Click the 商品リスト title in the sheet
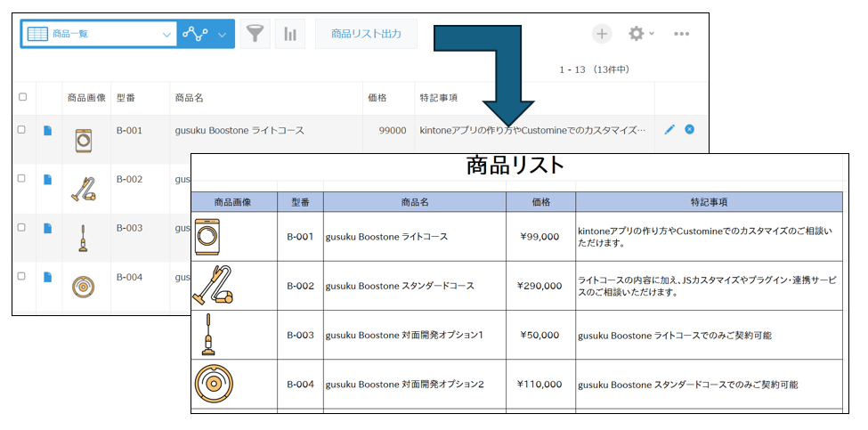The width and height of the screenshot is (868, 430). pos(515,166)
